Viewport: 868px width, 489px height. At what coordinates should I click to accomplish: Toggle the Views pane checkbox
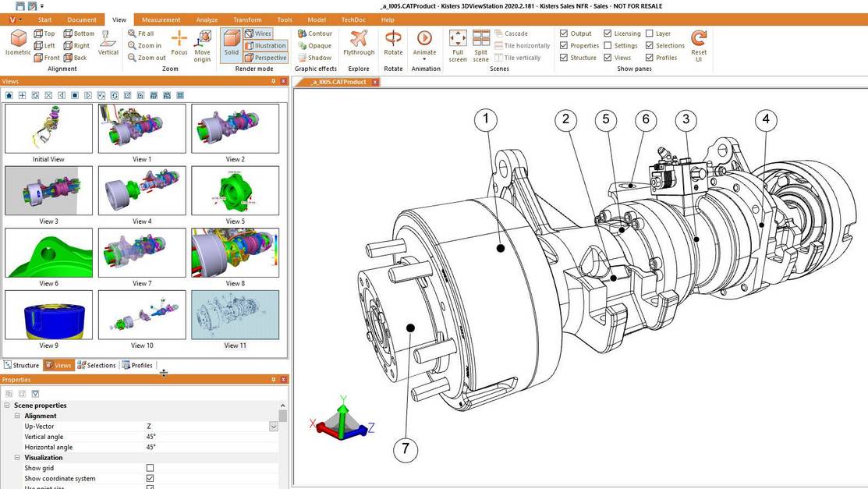[608, 58]
